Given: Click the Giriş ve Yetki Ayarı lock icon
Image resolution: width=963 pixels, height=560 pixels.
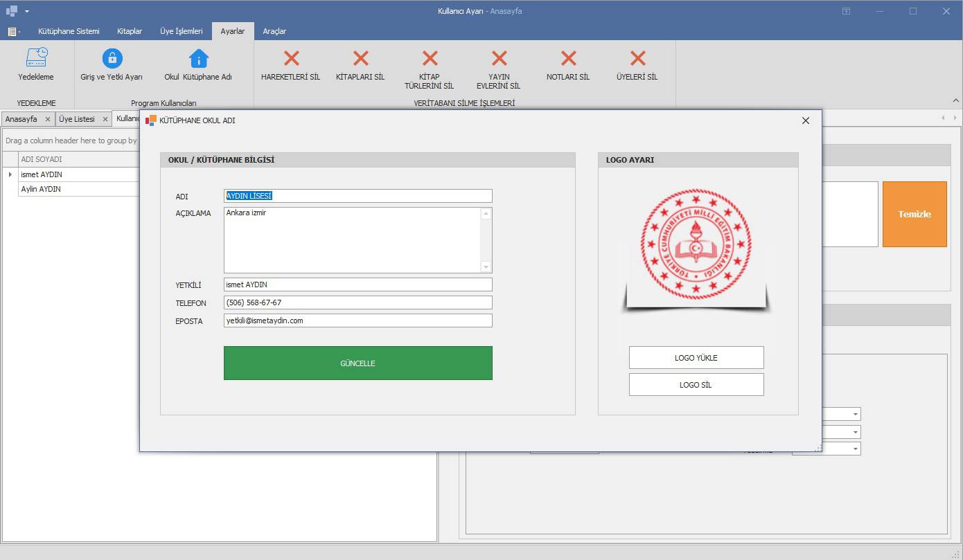Looking at the screenshot, I should point(112,58).
